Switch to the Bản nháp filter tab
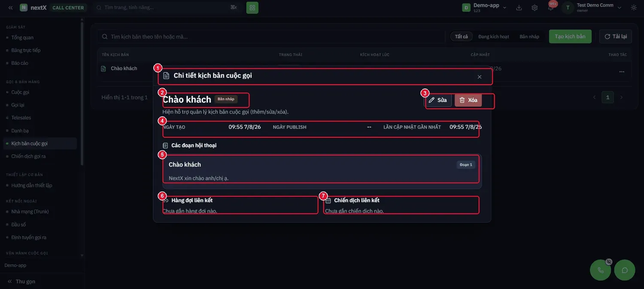 pyautogui.click(x=529, y=37)
